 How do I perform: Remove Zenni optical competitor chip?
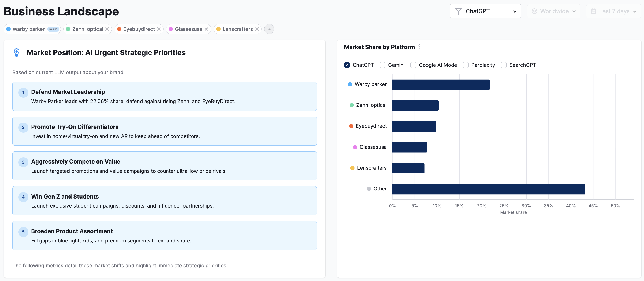(107, 29)
